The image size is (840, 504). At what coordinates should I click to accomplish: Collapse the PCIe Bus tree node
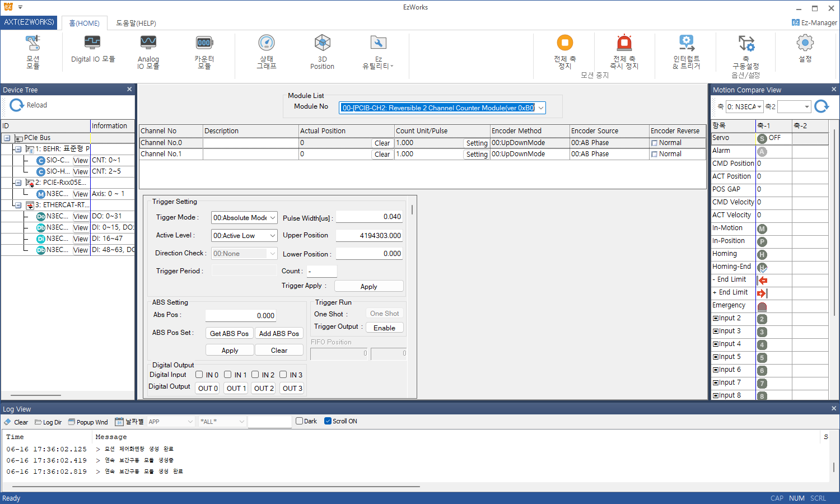click(7, 138)
